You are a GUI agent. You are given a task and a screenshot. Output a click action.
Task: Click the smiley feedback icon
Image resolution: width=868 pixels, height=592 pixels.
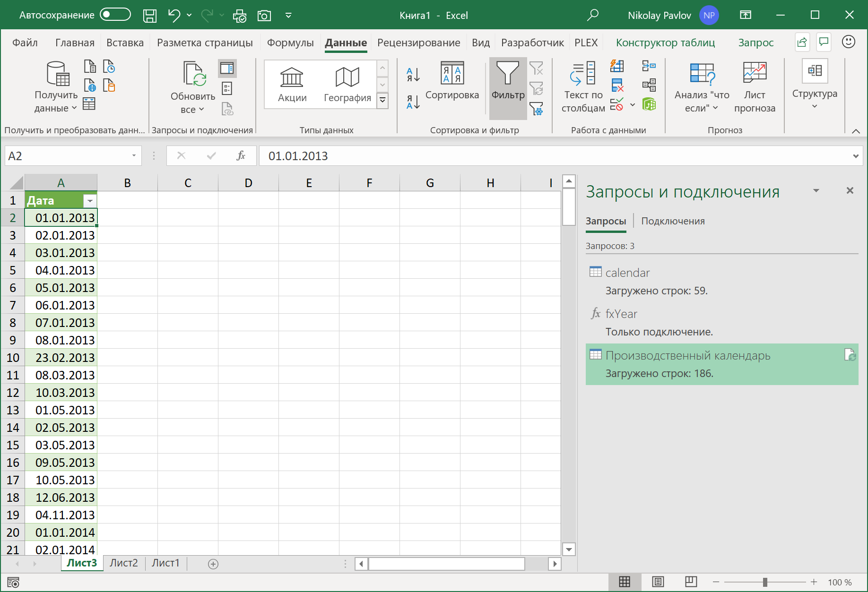(x=849, y=42)
